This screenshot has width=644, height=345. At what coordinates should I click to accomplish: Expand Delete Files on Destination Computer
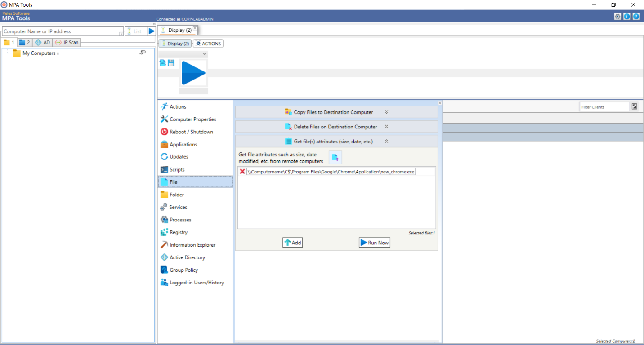tap(336, 127)
